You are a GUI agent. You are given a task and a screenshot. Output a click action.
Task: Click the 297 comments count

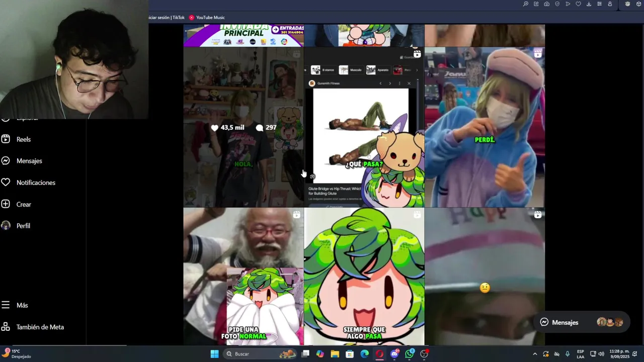coord(266,128)
